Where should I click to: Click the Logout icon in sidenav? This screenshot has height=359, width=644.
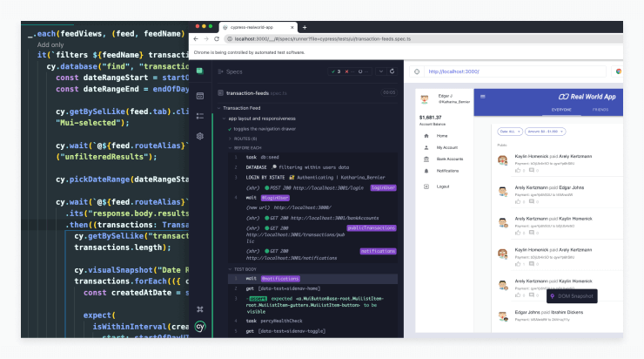pos(426,186)
